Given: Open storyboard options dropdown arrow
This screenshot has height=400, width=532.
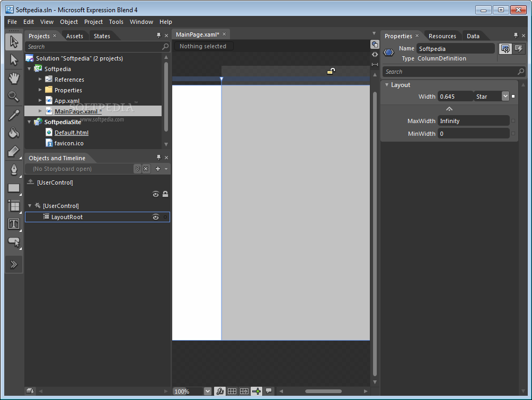Looking at the screenshot, I should pos(166,169).
